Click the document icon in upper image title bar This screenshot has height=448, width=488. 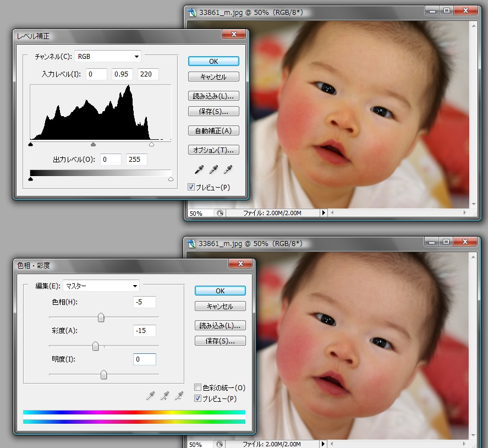click(x=193, y=13)
